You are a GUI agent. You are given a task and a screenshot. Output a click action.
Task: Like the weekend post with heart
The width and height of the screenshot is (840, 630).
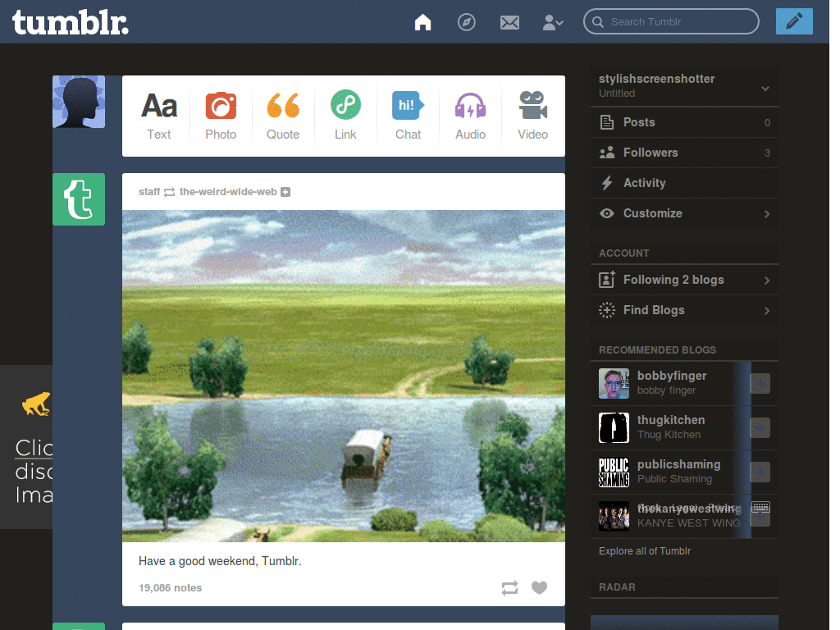(x=540, y=587)
